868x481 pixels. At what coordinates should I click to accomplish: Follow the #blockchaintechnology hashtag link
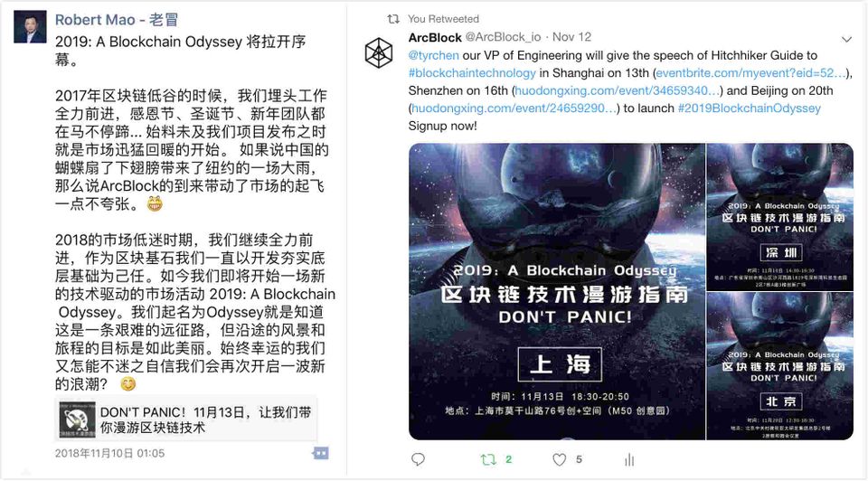472,73
